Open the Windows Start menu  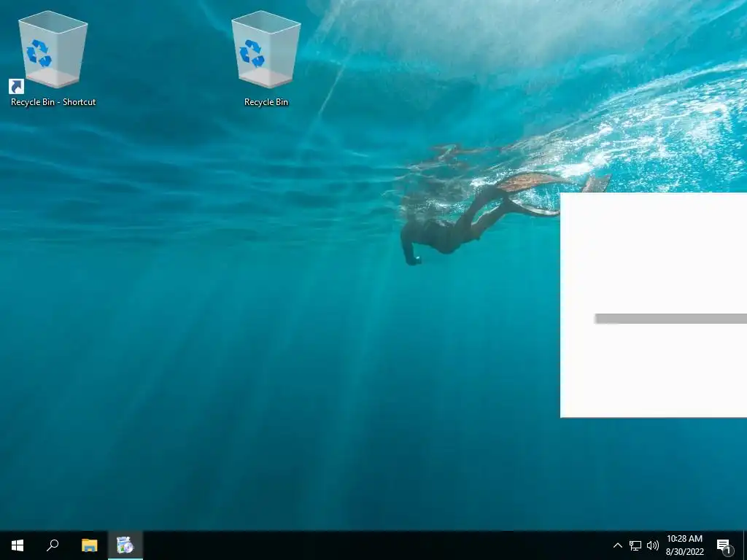click(18, 545)
